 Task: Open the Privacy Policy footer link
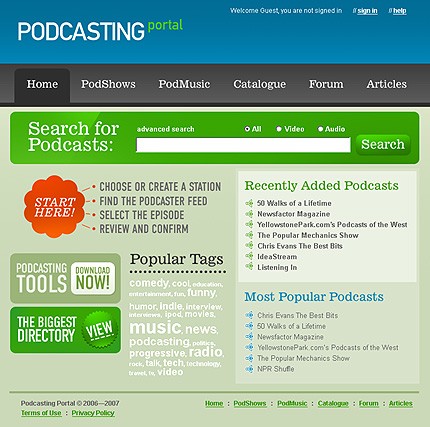[93, 413]
